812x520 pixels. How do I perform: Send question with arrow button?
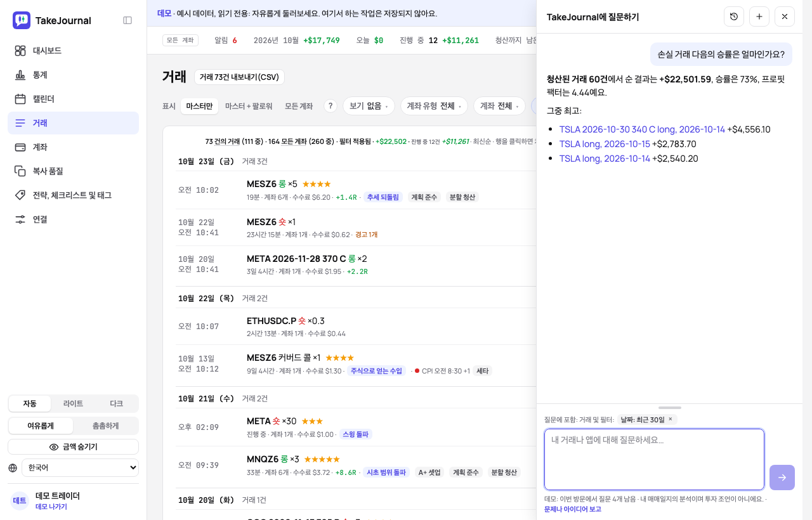[x=782, y=478]
